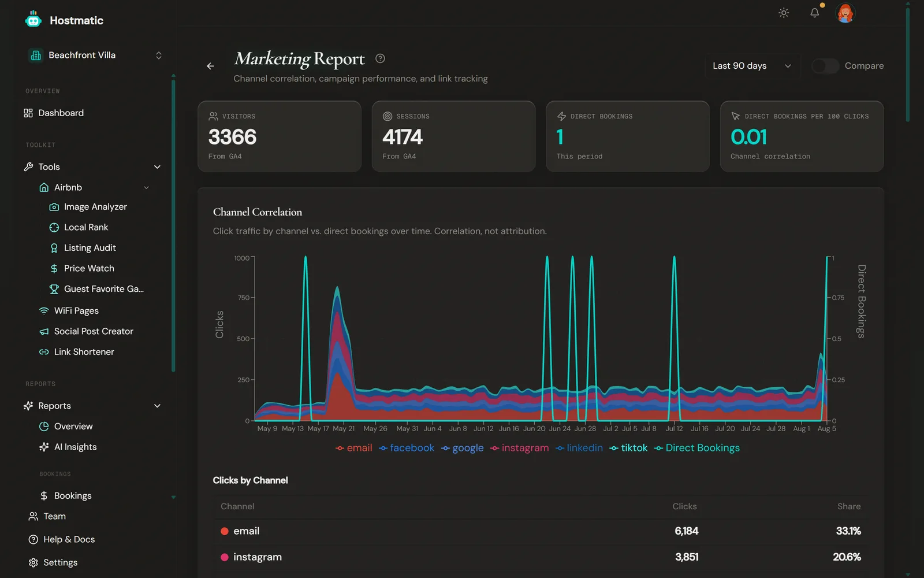Click the Share column header
Viewport: 924px width, 578px height.
point(849,506)
